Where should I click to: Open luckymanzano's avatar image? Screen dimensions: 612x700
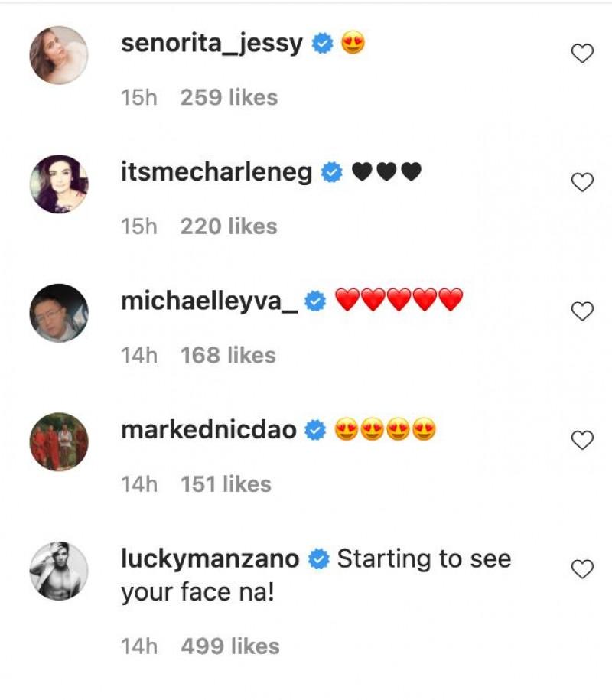pos(59,571)
